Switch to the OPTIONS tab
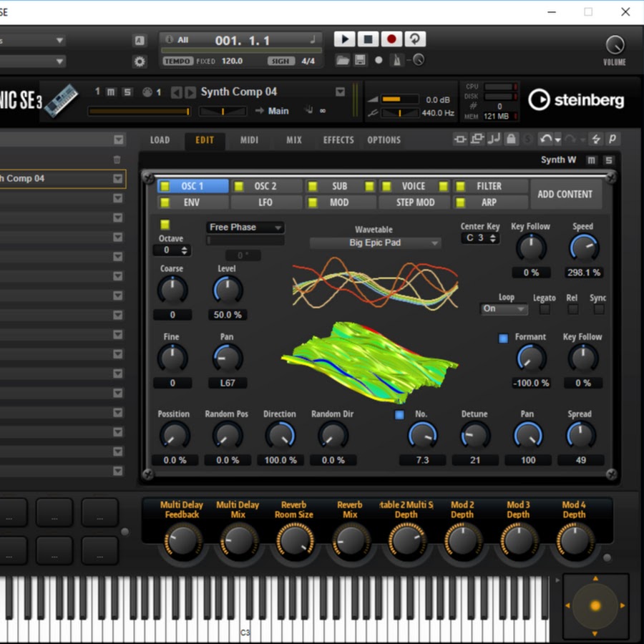 point(384,140)
